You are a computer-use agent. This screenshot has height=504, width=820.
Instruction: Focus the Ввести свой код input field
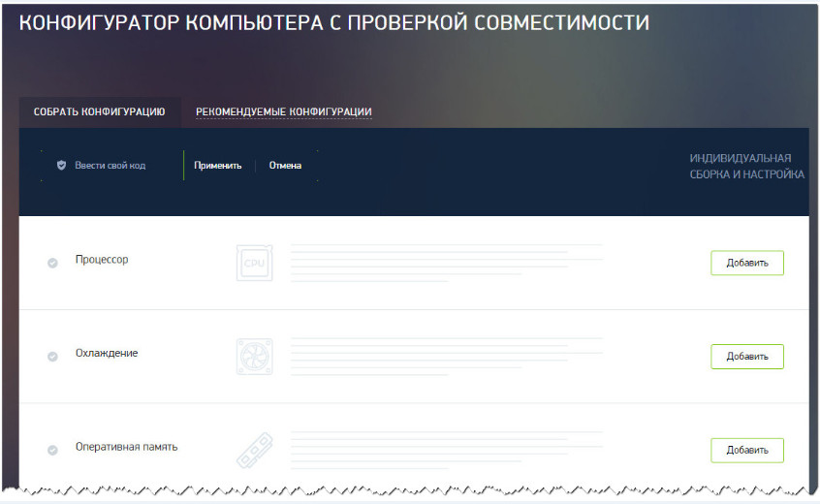pos(111,165)
